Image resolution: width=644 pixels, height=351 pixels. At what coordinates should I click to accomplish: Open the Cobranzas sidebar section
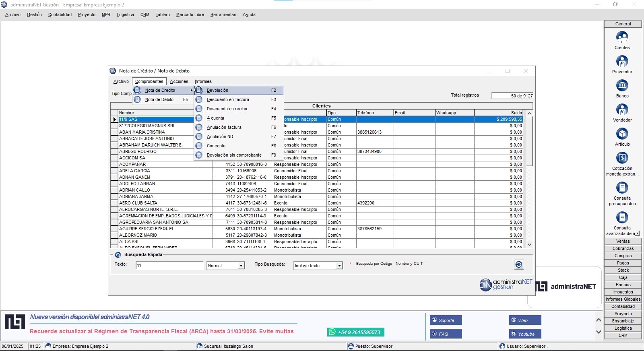623,248
